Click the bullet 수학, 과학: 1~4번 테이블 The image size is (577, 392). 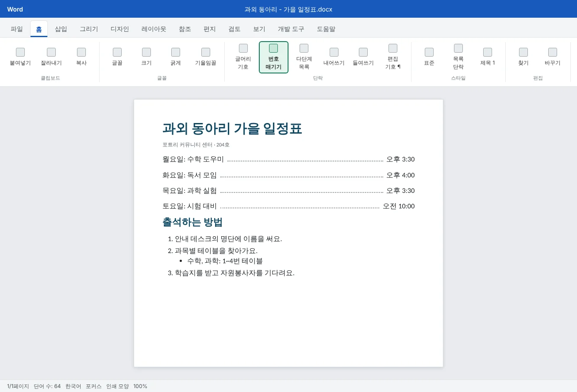tap(225, 261)
